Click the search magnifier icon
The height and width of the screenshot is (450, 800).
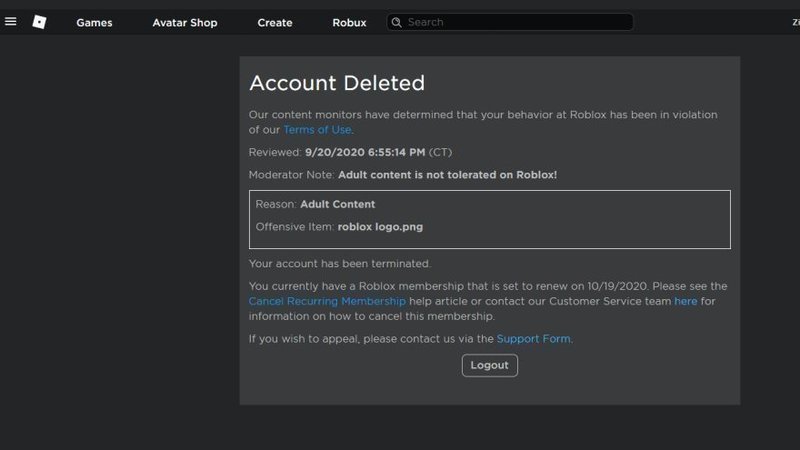point(397,22)
